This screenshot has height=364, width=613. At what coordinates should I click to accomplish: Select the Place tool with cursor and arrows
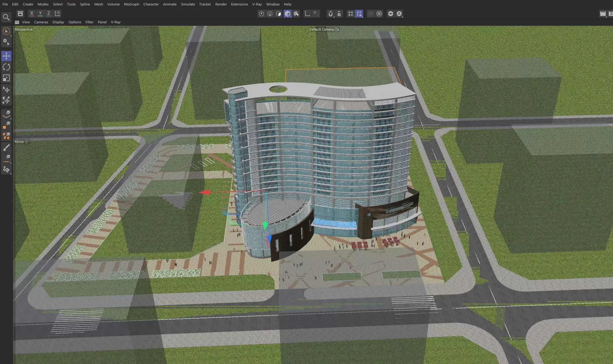pyautogui.click(x=6, y=90)
